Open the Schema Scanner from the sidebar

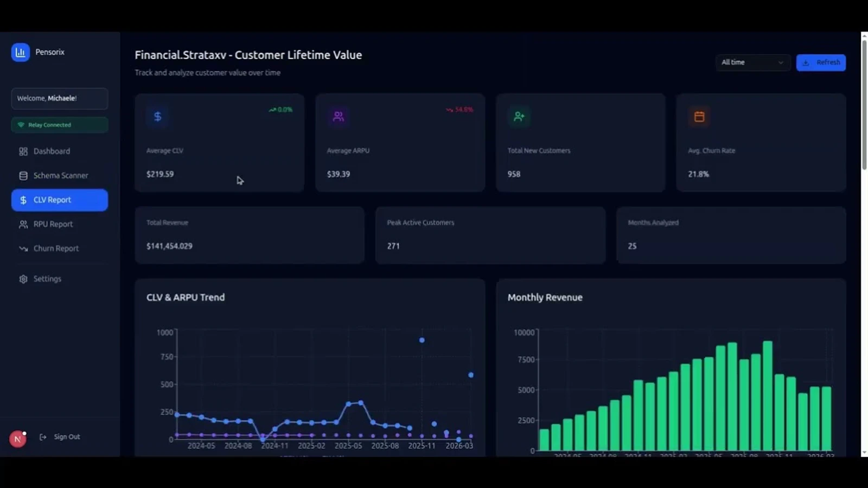[x=61, y=175]
